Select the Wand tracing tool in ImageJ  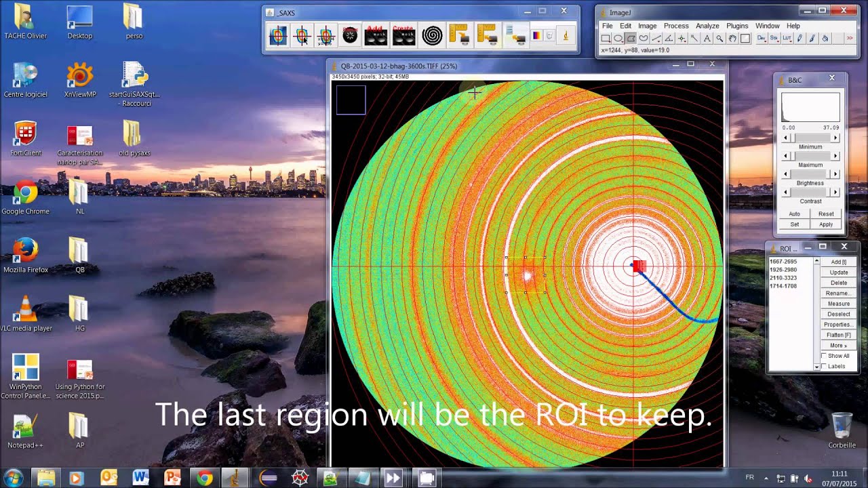coord(694,39)
